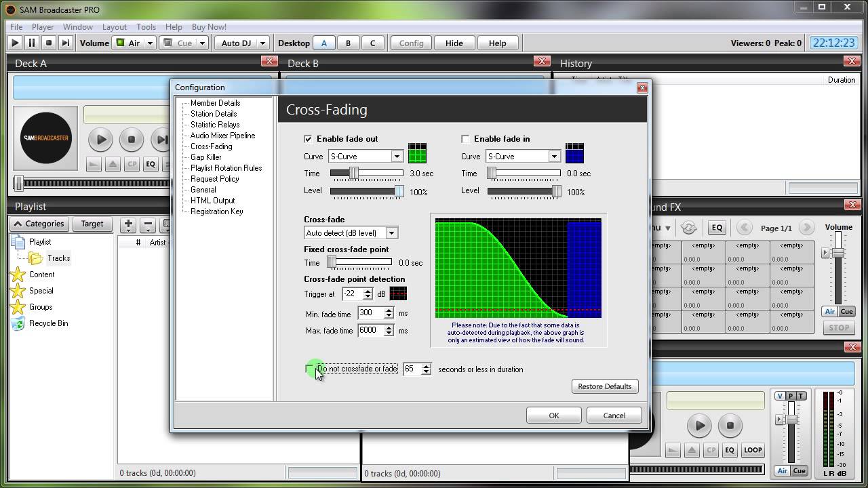
Task: Toggle the Air button in Sound FX volume
Action: (830, 312)
